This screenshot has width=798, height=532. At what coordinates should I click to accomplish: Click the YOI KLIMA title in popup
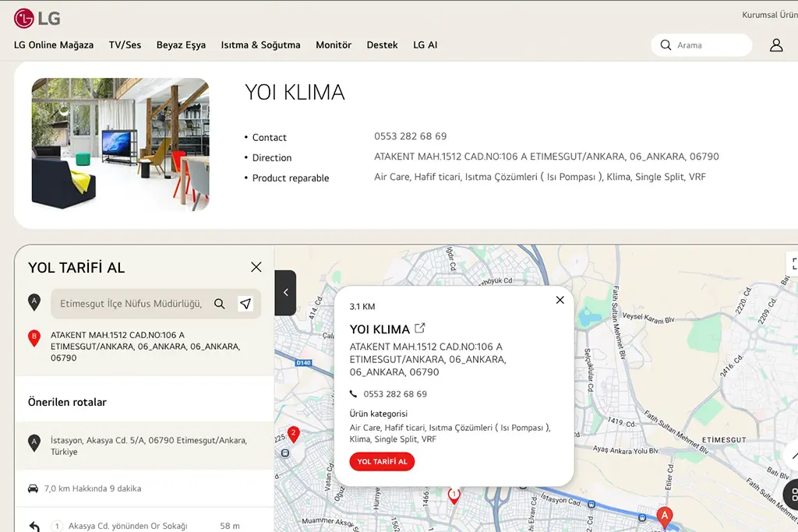(x=380, y=329)
